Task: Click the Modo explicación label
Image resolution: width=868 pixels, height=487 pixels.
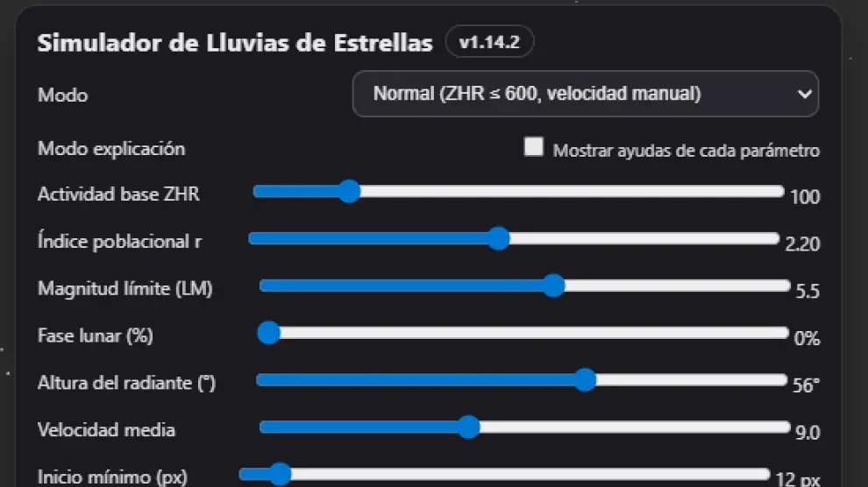Action: tap(111, 149)
